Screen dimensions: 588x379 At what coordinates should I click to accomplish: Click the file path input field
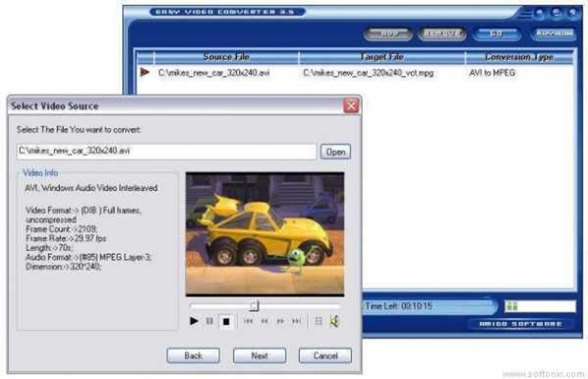click(x=167, y=151)
